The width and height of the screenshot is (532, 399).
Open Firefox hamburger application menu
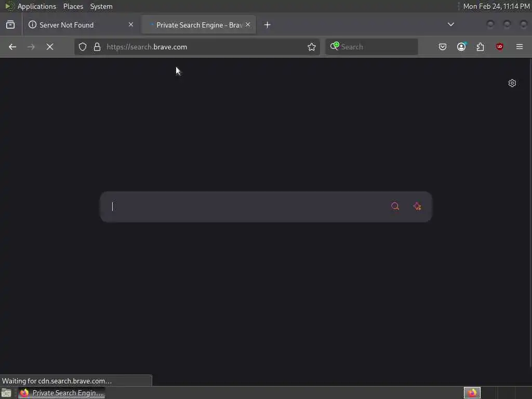[520, 46]
